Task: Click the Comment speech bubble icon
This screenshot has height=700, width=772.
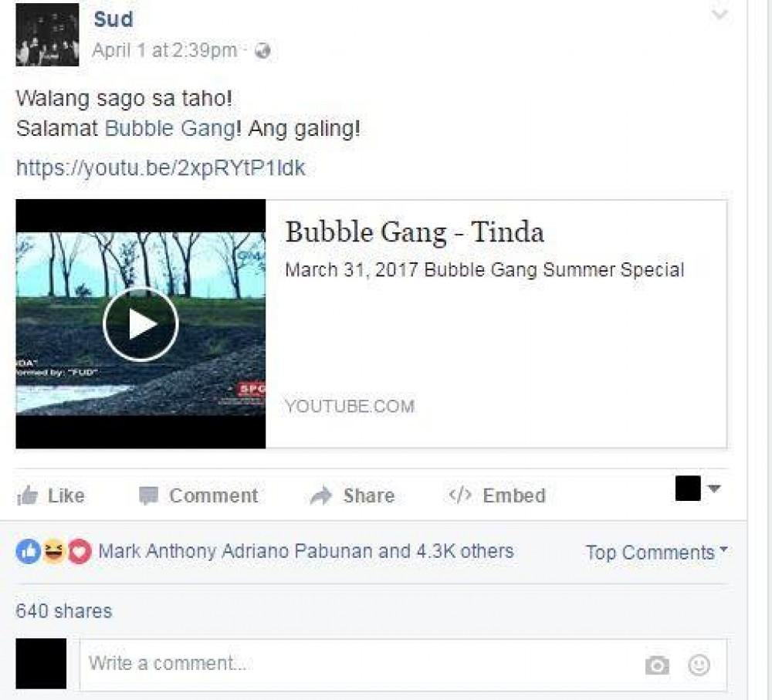Action: coord(149,495)
